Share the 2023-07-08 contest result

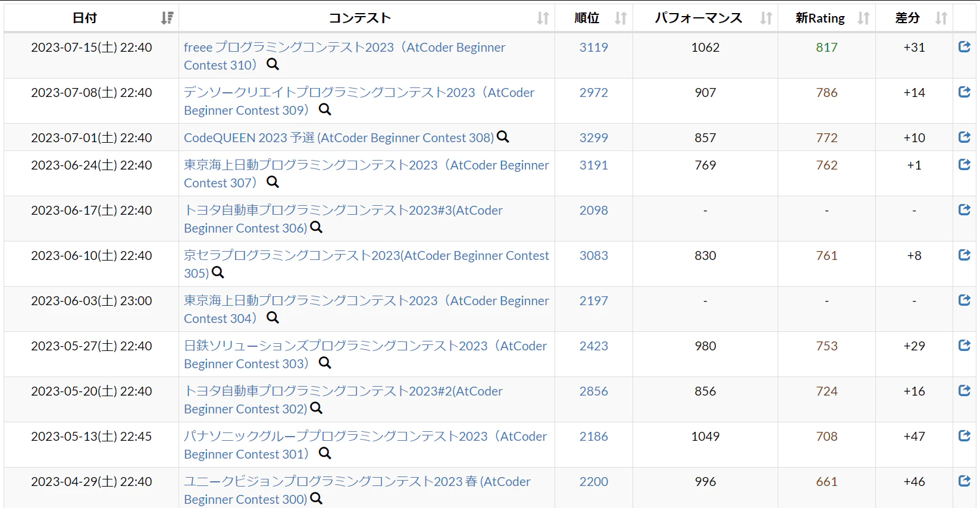coord(965,92)
